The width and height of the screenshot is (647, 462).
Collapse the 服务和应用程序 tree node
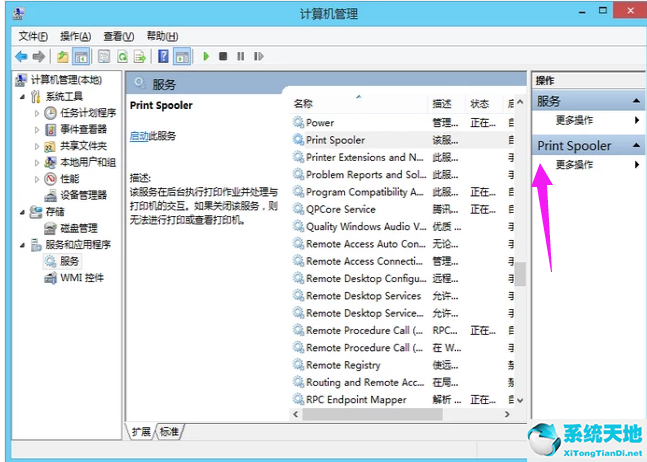click(22, 245)
